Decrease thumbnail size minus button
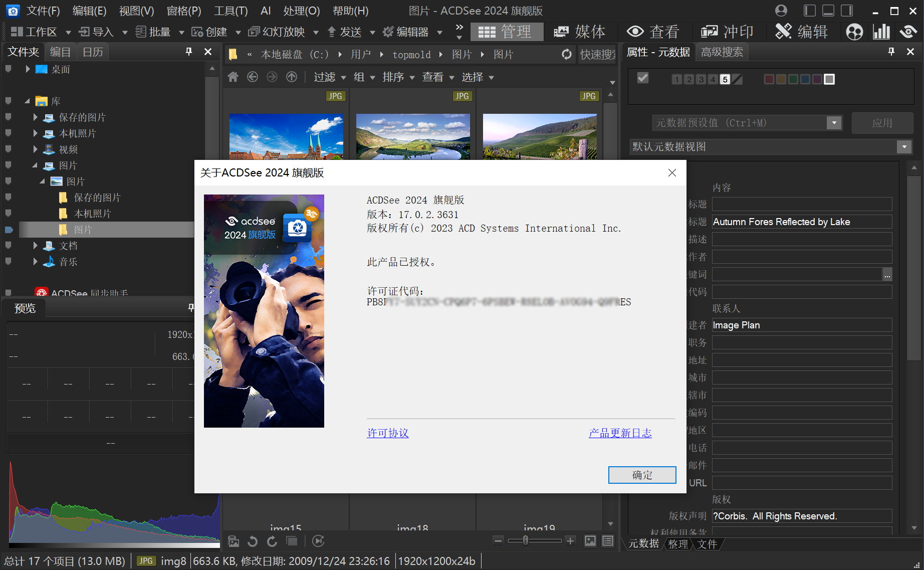This screenshot has width=924, height=570. click(498, 540)
